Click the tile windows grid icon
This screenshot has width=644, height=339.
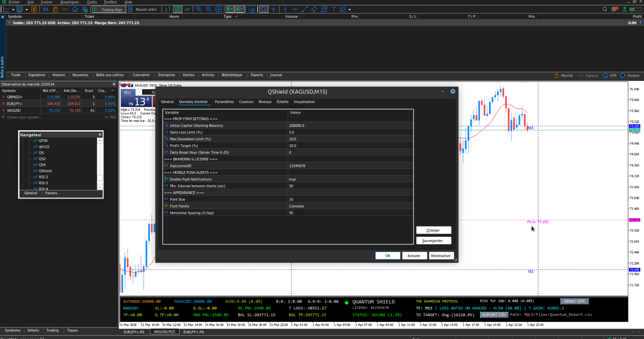[218, 9]
